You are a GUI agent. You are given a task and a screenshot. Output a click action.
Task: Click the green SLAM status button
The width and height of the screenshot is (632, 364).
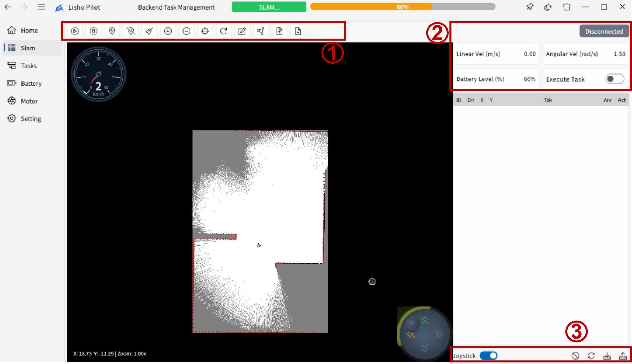(269, 7)
